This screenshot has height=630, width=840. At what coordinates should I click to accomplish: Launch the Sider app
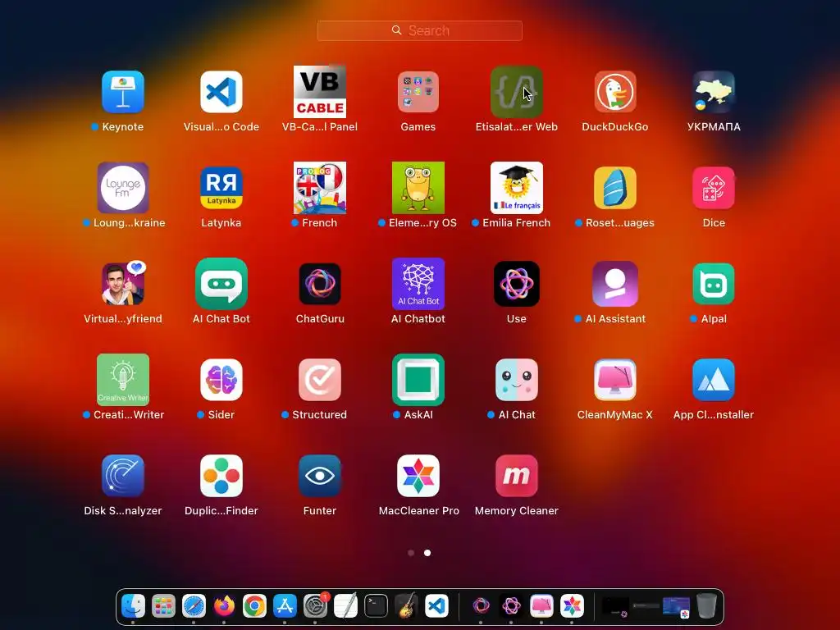pos(221,380)
